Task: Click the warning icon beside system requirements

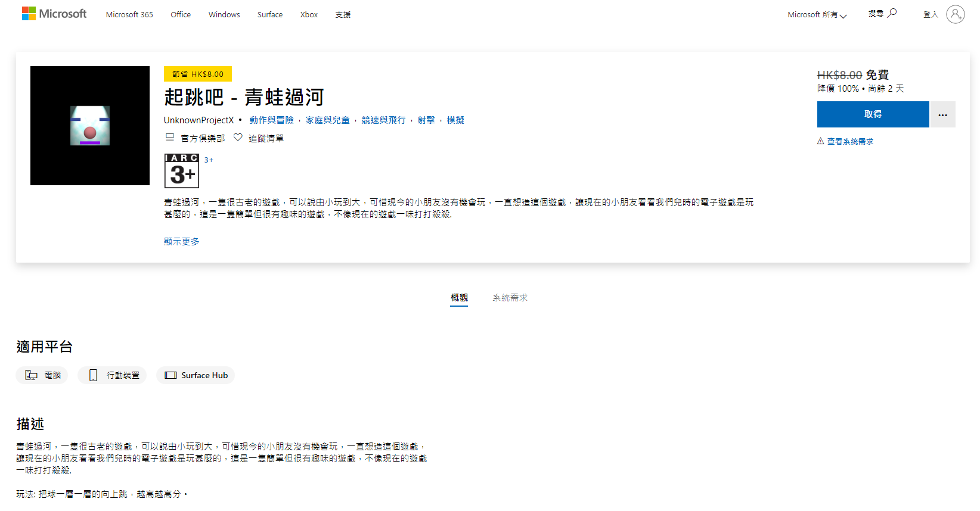Action: [820, 141]
